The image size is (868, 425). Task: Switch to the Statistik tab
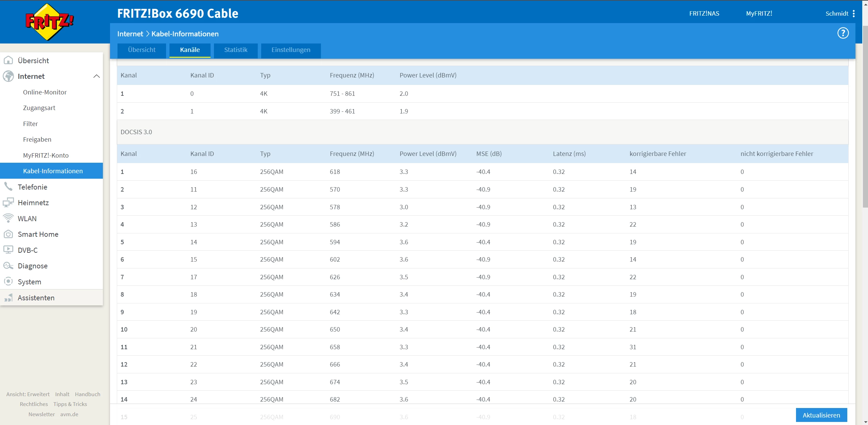[236, 50]
